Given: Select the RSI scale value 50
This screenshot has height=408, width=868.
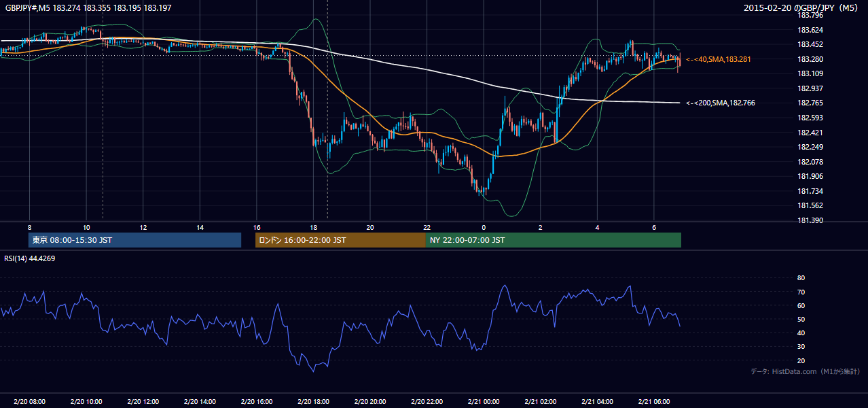Looking at the screenshot, I should tap(801, 319).
